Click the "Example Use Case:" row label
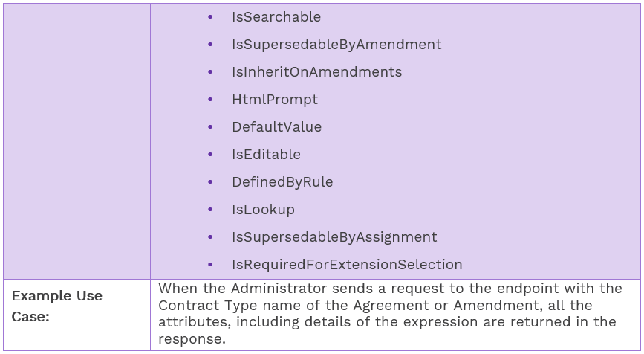644x354 pixels. [x=57, y=306]
